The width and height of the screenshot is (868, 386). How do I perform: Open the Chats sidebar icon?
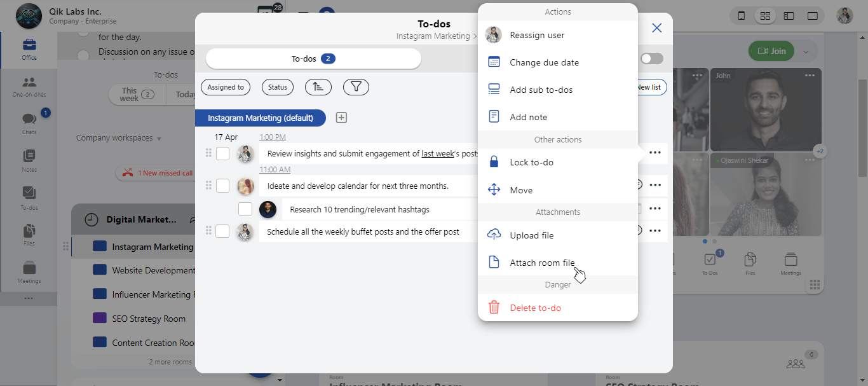(29, 122)
